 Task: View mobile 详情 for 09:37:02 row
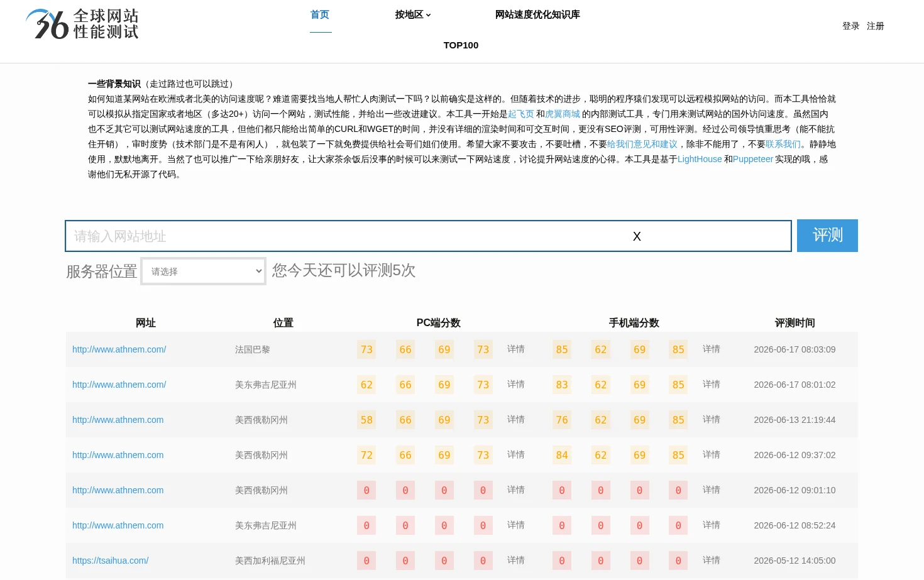[x=712, y=454]
